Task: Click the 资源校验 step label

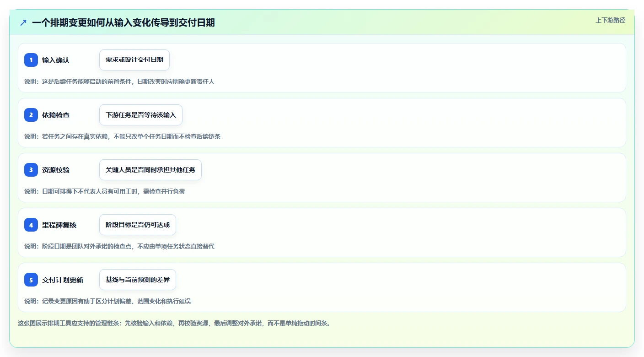Action: coord(56,170)
